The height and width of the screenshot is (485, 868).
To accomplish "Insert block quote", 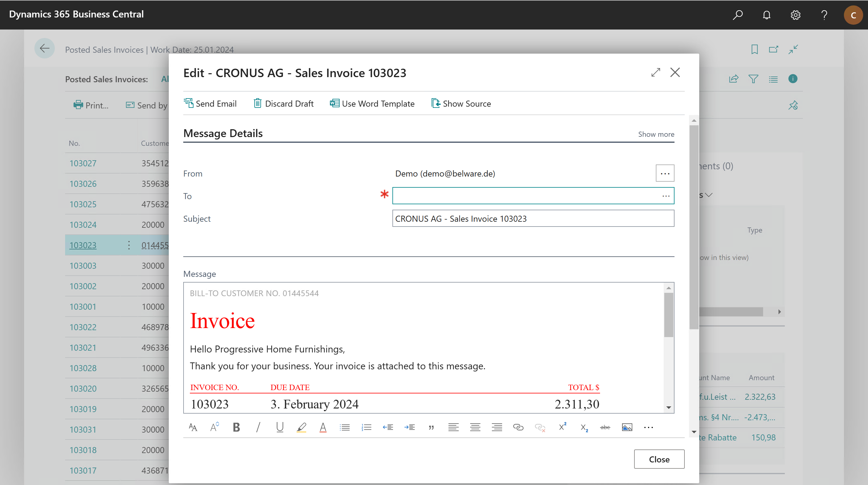I will pos(431,427).
